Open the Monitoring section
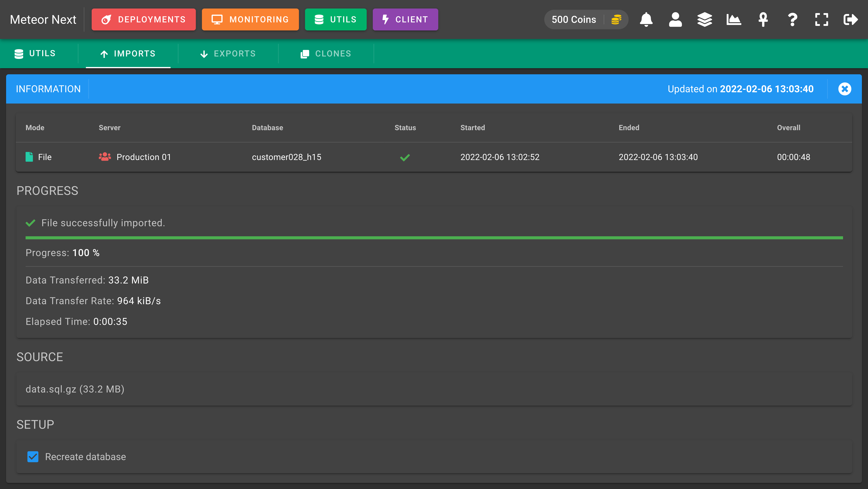868x489 pixels. [250, 19]
